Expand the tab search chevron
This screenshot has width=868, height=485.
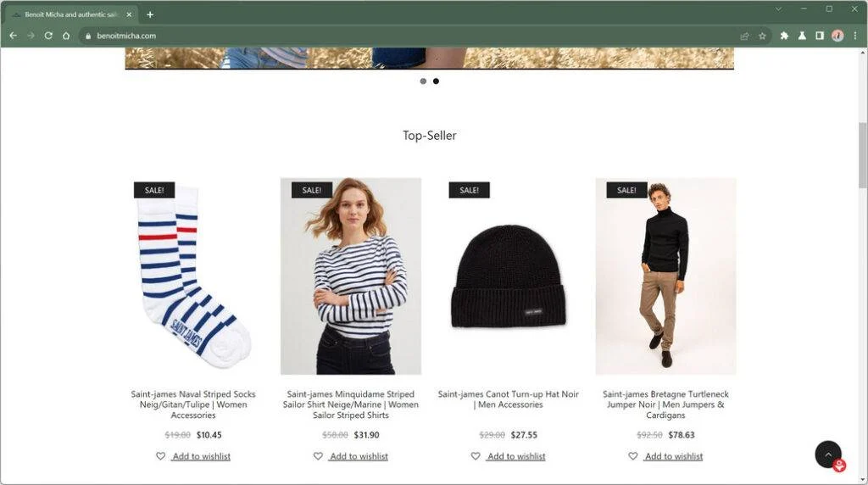point(778,8)
